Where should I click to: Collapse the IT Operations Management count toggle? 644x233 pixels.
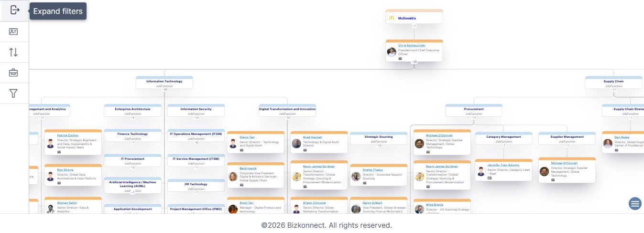click(196, 142)
